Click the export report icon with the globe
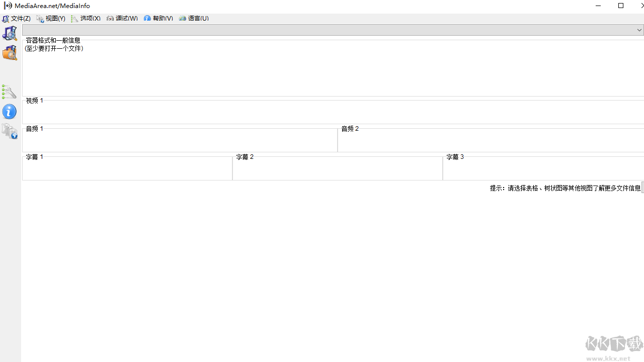The image size is (644, 362). coord(10,131)
